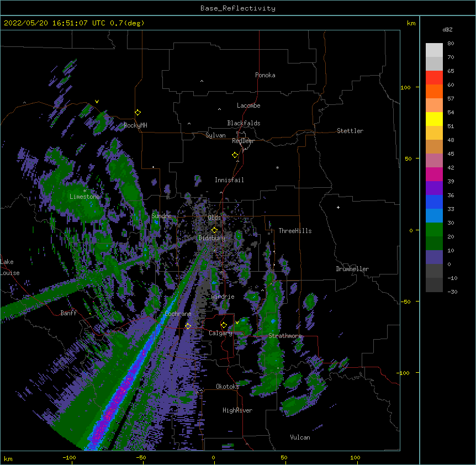Click the 0 tick on bottom axis
Image resolution: width=476 pixels, height=465 pixels.
[213, 457]
